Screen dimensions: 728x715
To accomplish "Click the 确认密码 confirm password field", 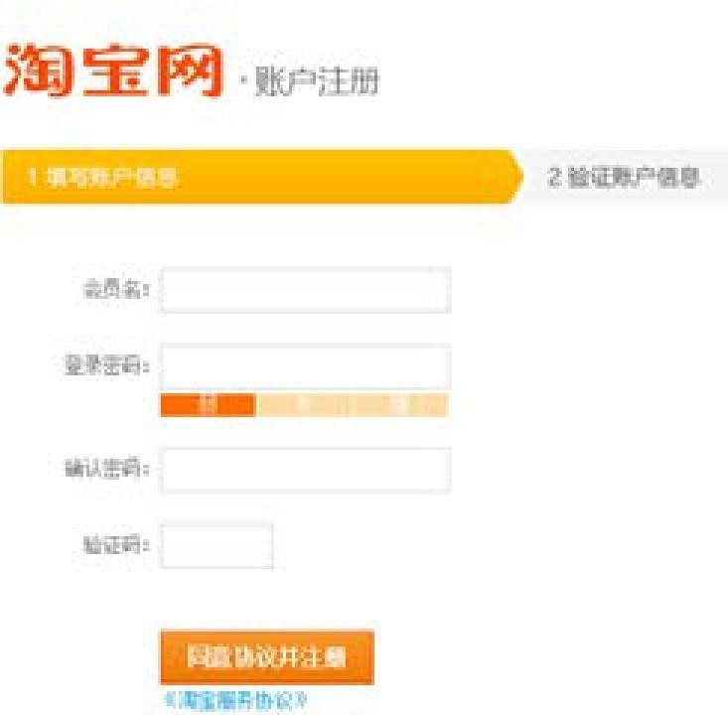I will click(305, 470).
